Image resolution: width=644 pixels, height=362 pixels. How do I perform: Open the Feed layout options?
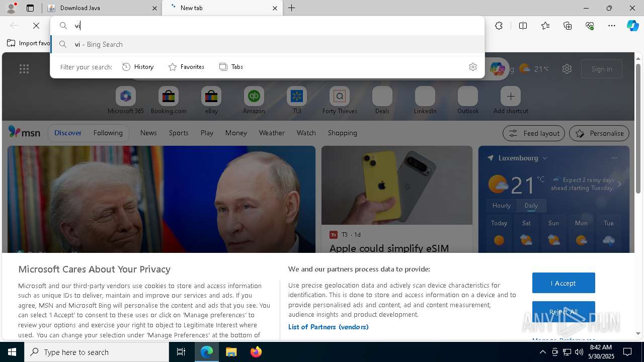tap(534, 133)
